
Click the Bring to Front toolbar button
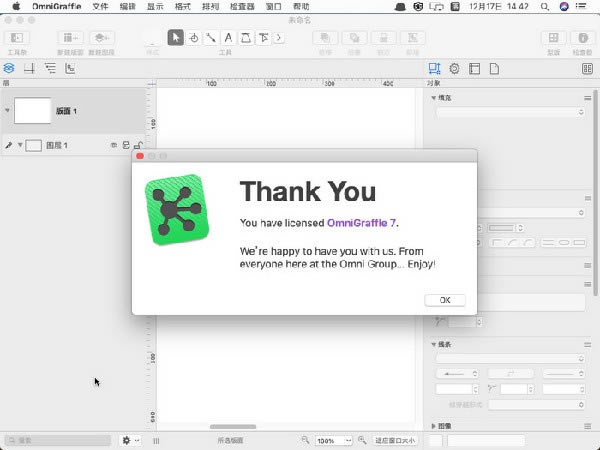325,38
